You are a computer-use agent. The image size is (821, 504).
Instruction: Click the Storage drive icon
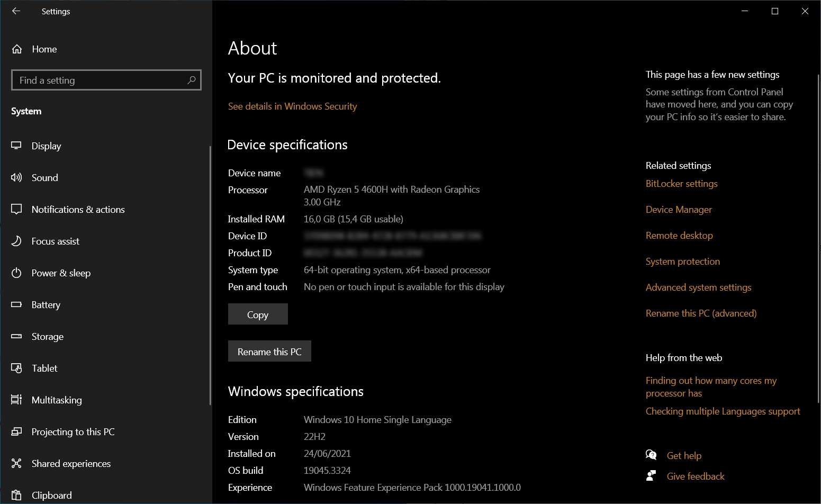click(16, 336)
